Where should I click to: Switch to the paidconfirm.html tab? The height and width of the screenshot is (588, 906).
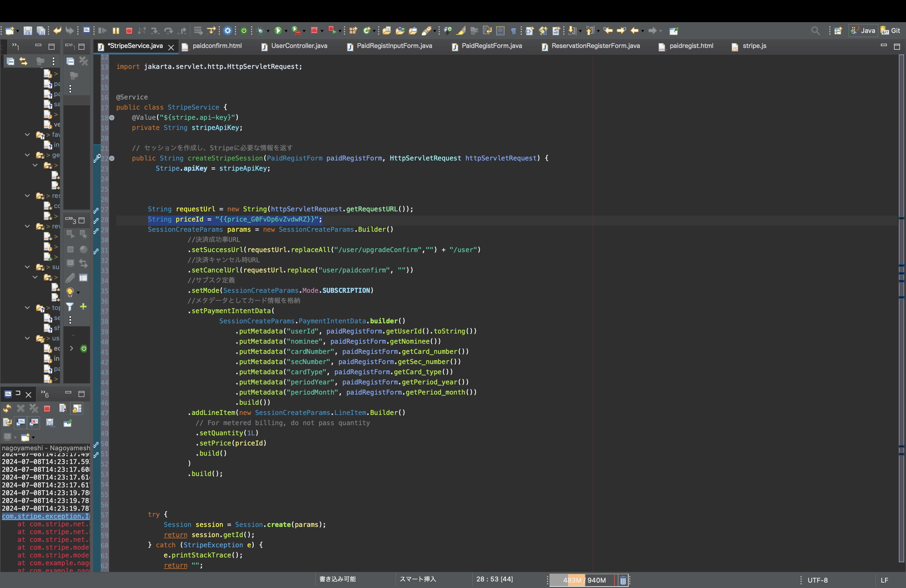pos(217,46)
